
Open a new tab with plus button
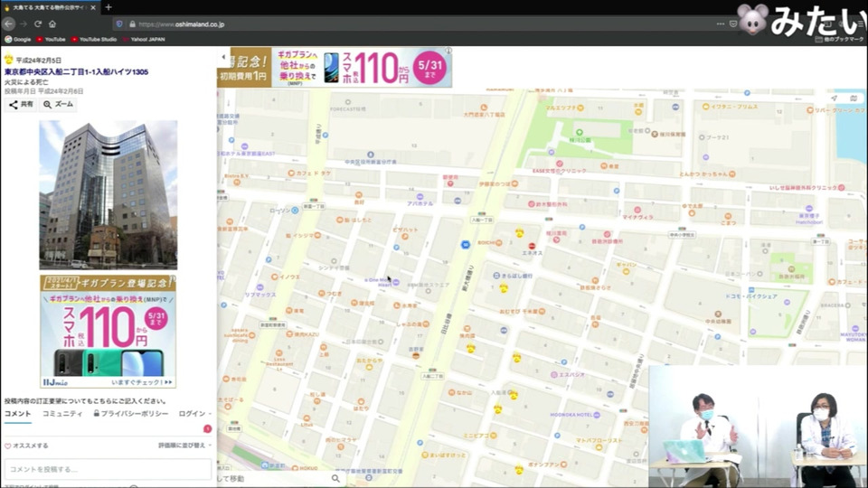[x=108, y=7]
